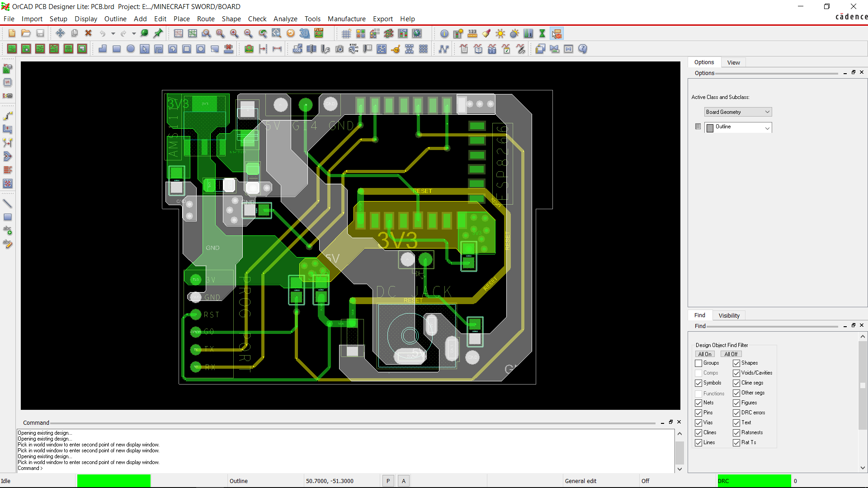Screen dimensions: 868x488
Task: Open the Manufacture menu
Action: (347, 19)
